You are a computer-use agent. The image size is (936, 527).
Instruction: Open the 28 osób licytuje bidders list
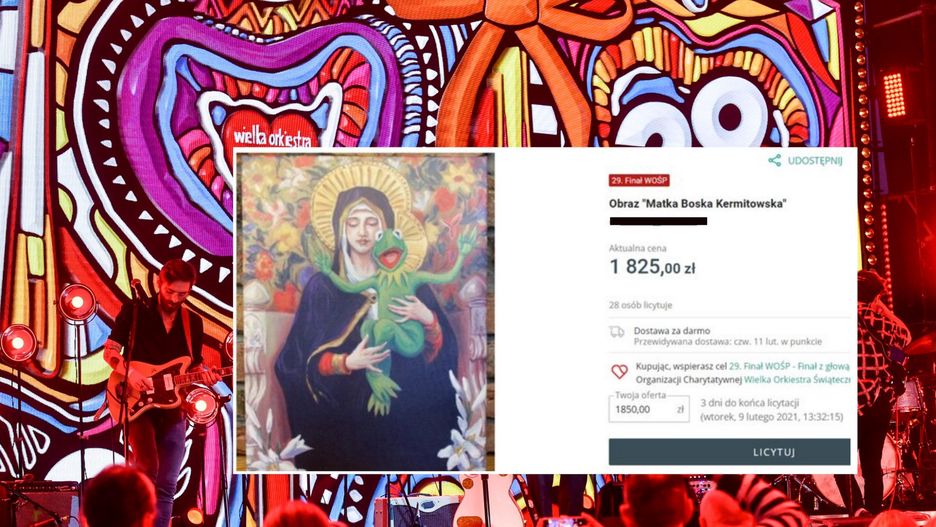tap(641, 305)
